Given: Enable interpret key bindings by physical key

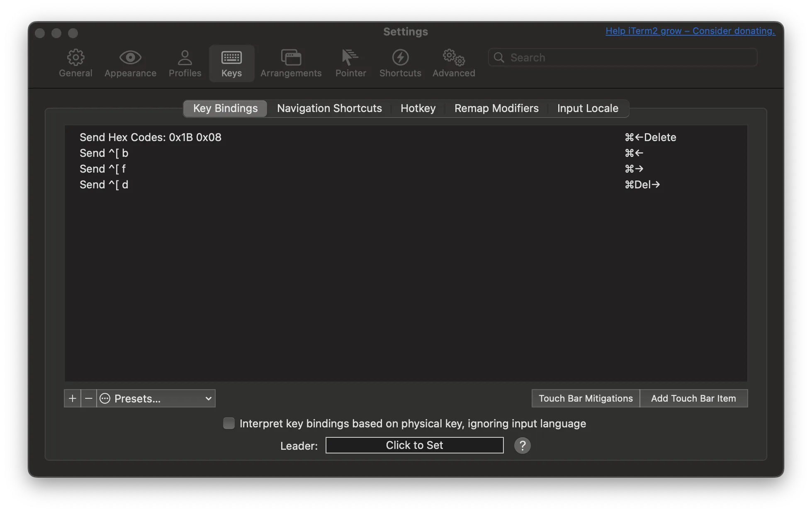Looking at the screenshot, I should click(x=229, y=423).
